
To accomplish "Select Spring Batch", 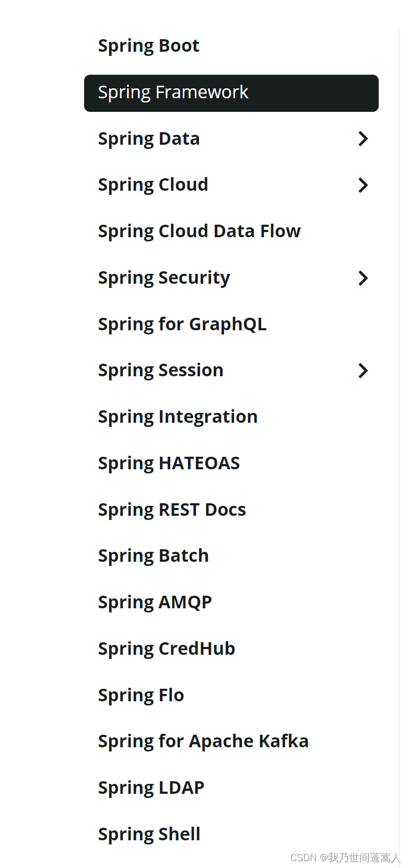I will point(153,555).
